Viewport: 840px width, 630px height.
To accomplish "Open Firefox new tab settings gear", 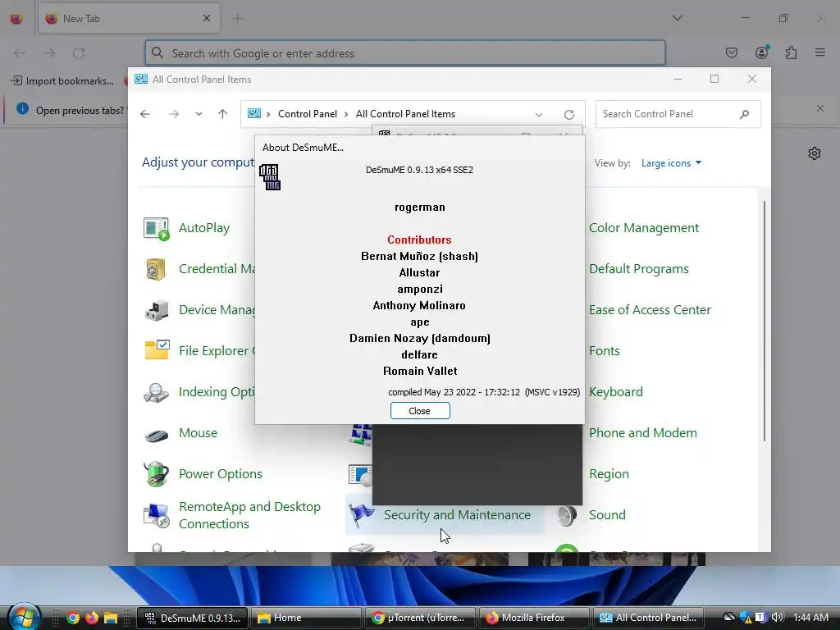I will 815,153.
